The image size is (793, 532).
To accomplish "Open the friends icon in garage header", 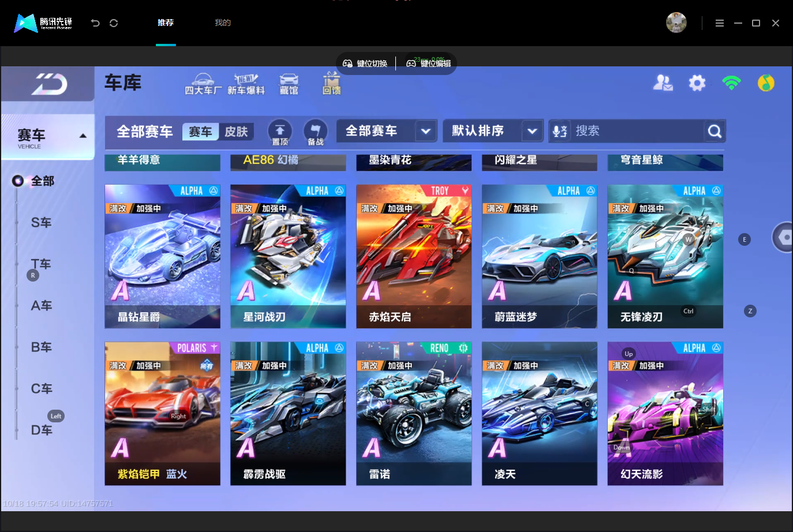I will pyautogui.click(x=663, y=83).
